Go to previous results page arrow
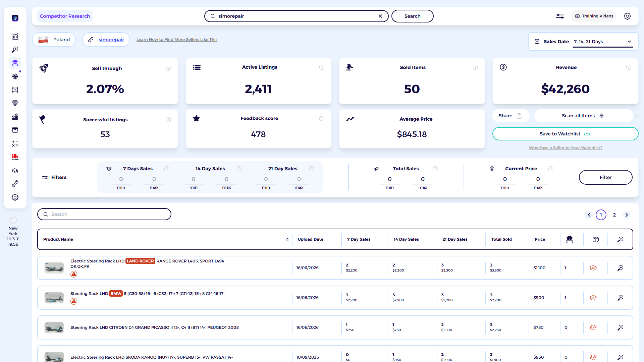644x362 pixels. pos(589,215)
